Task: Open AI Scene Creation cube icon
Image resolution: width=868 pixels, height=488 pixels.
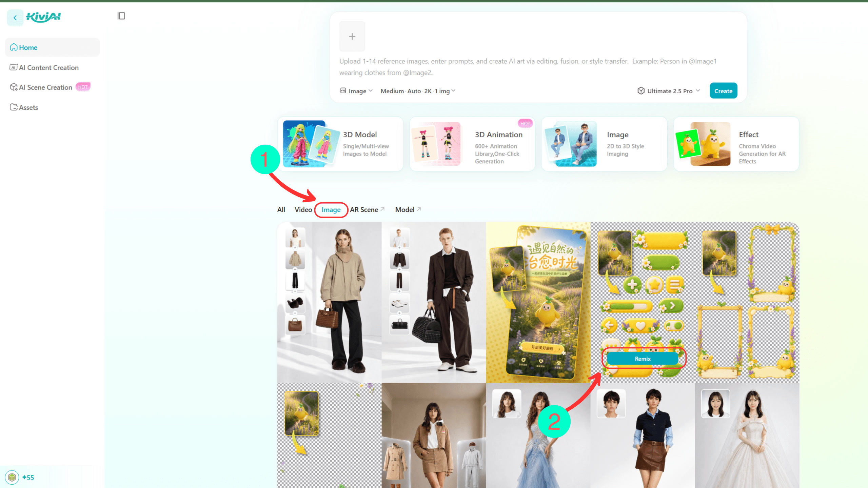Action: pyautogui.click(x=14, y=87)
